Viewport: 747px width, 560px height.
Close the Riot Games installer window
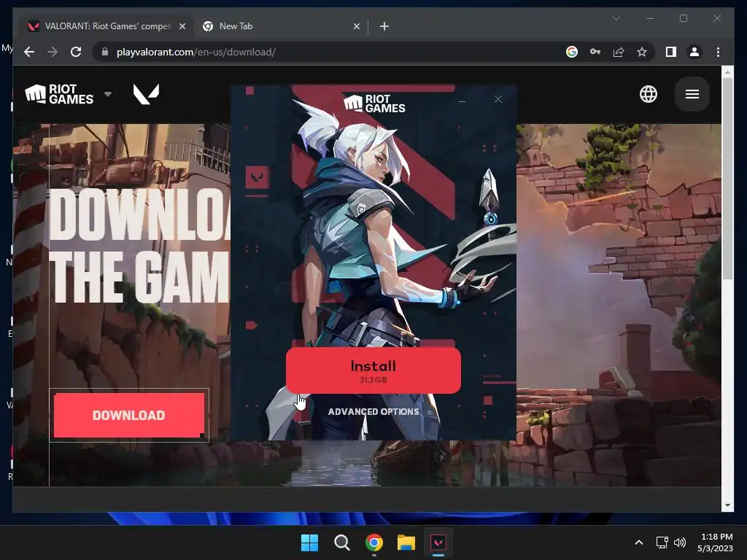498,99
